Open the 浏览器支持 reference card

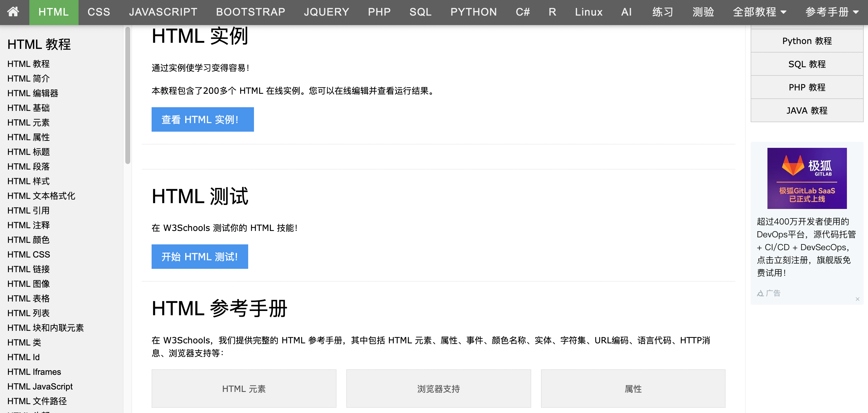438,389
